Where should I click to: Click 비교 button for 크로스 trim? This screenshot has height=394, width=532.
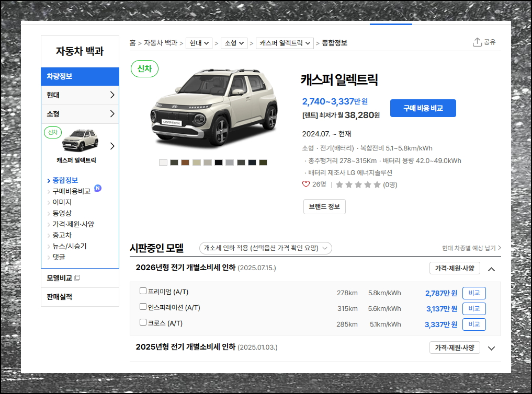click(474, 324)
